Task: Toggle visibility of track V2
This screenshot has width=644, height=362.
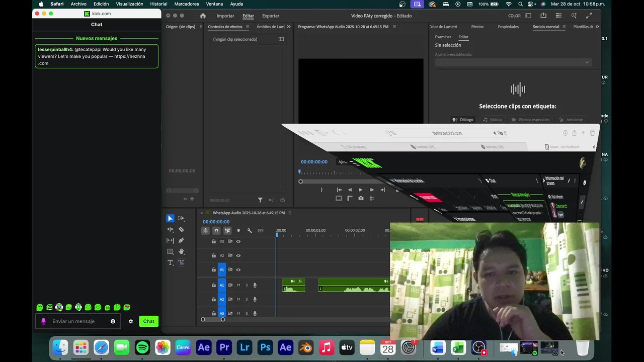Action: (238, 255)
